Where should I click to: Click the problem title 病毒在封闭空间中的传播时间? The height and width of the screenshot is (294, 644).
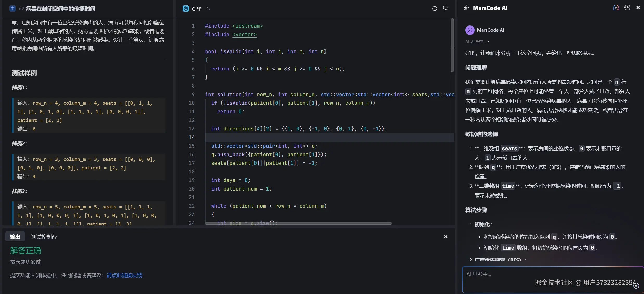[61, 9]
